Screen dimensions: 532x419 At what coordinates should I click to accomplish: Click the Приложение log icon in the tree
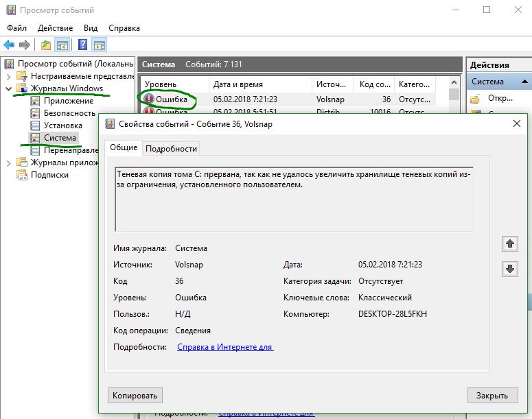[35, 101]
